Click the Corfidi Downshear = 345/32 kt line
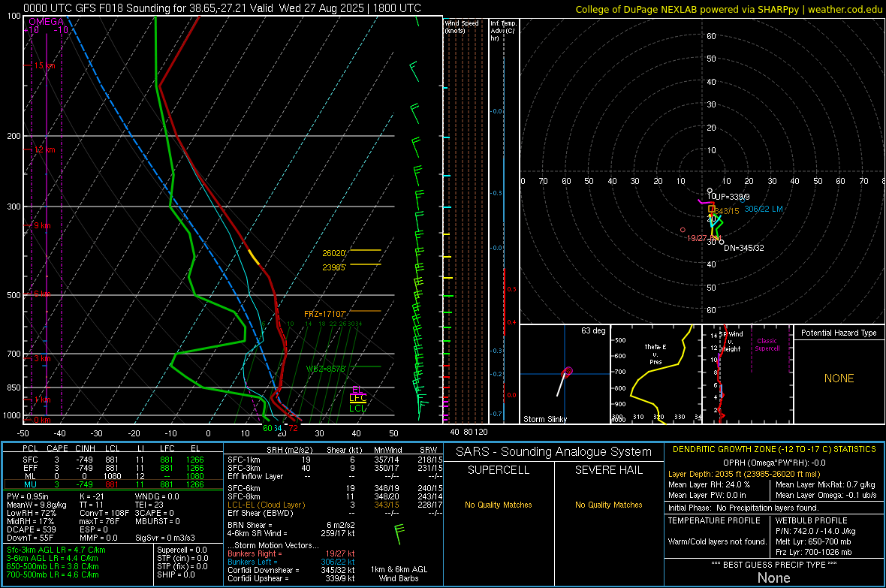Image resolution: width=886 pixels, height=588 pixels. pyautogui.click(x=291, y=570)
